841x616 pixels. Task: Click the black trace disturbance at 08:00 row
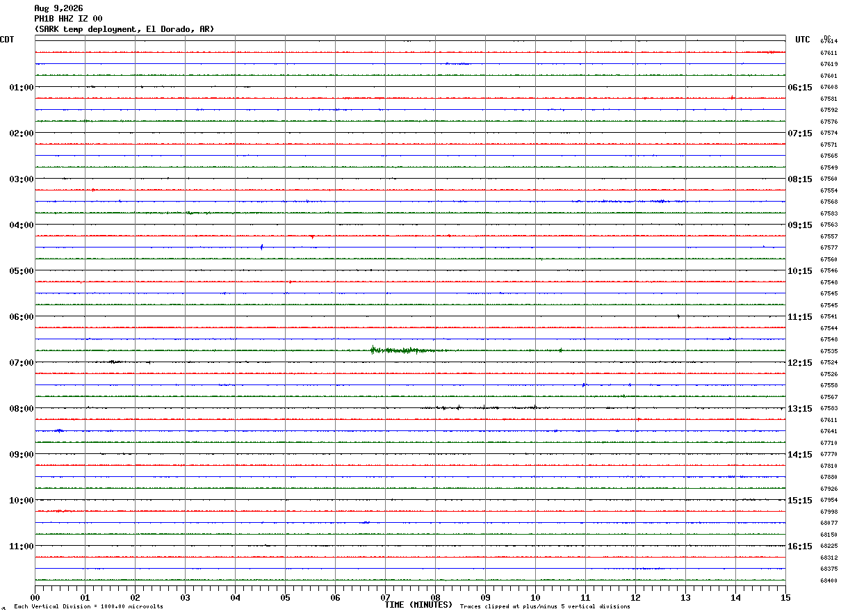click(480, 407)
